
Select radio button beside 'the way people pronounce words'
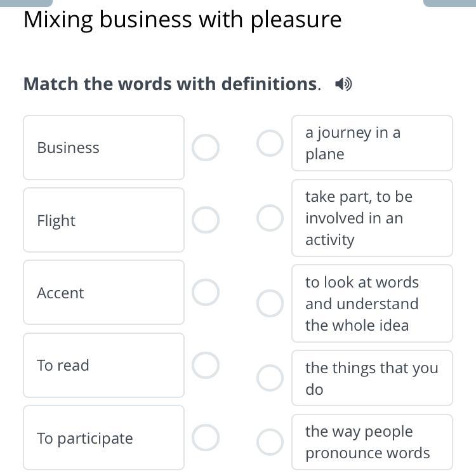point(270,442)
